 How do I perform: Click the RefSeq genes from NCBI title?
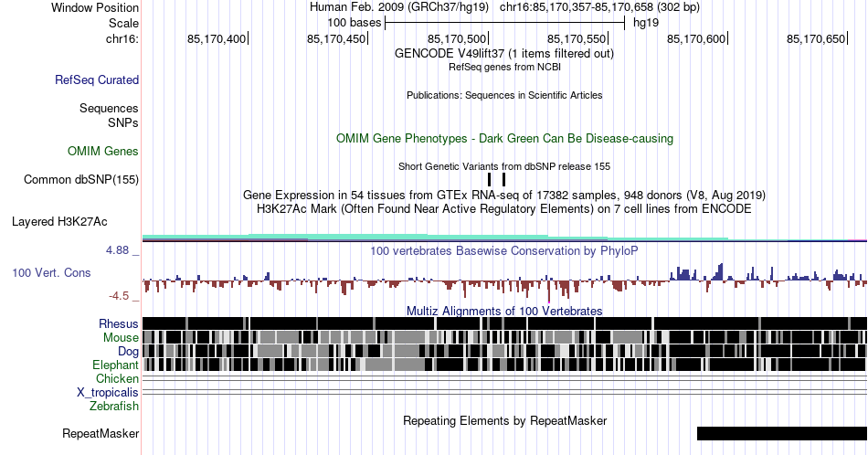tap(504, 67)
